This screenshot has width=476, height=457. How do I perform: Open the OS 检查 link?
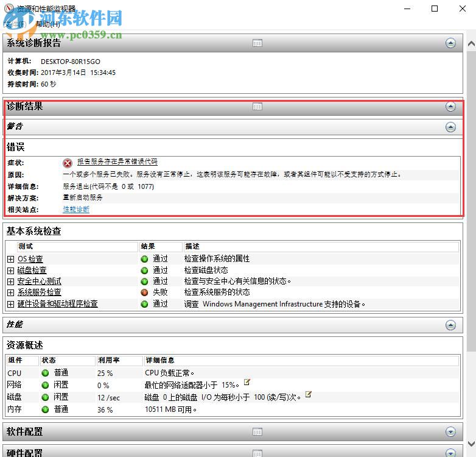click(x=30, y=259)
